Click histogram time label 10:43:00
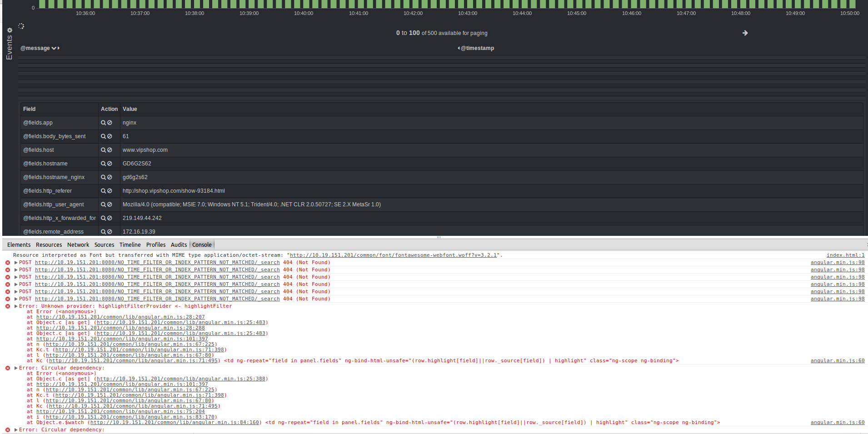The width and height of the screenshot is (868, 434). point(468,13)
